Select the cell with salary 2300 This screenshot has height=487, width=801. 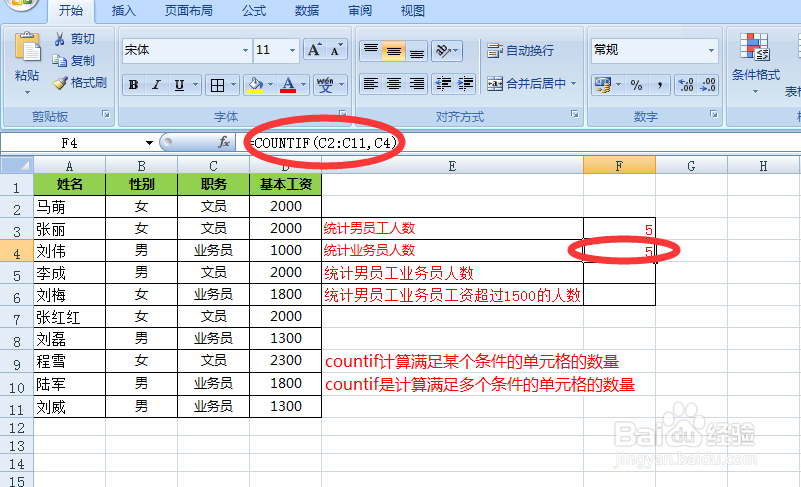point(286,361)
